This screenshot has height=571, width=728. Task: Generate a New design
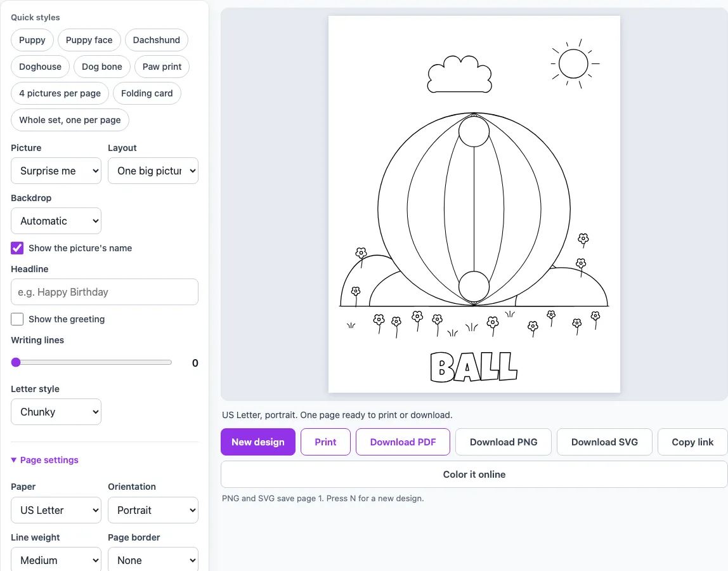258,442
